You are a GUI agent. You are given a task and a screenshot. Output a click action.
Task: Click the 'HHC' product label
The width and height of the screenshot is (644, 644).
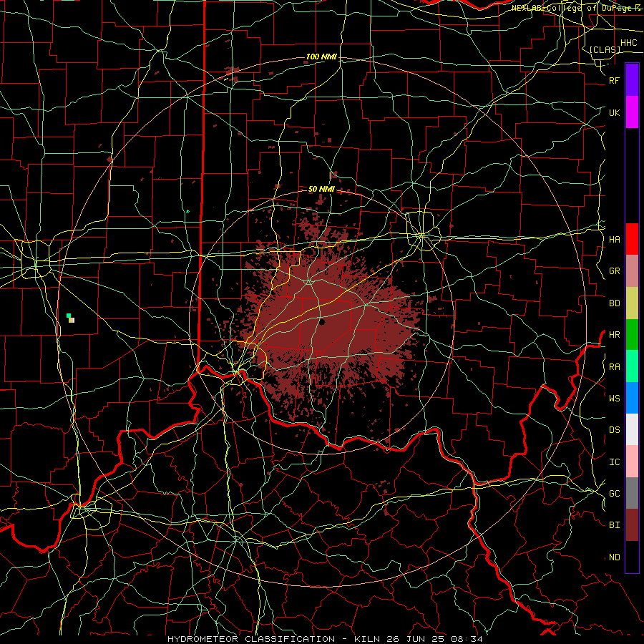628,43
